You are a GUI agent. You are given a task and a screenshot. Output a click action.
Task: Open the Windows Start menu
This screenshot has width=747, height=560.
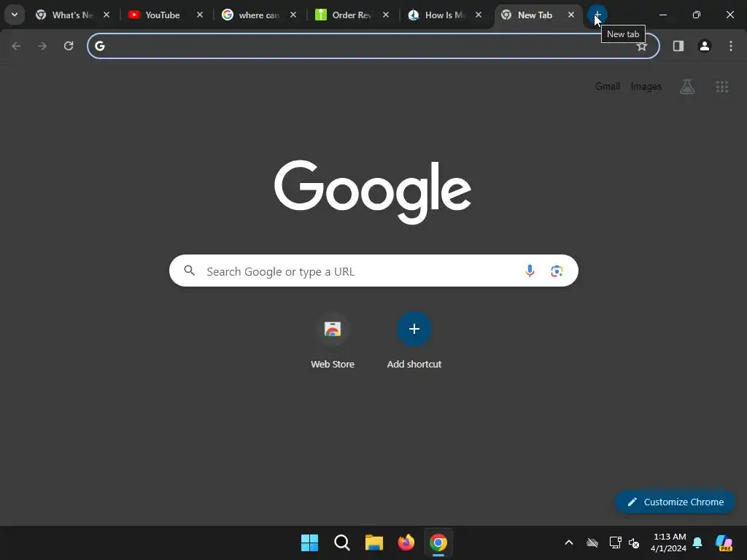tap(309, 542)
